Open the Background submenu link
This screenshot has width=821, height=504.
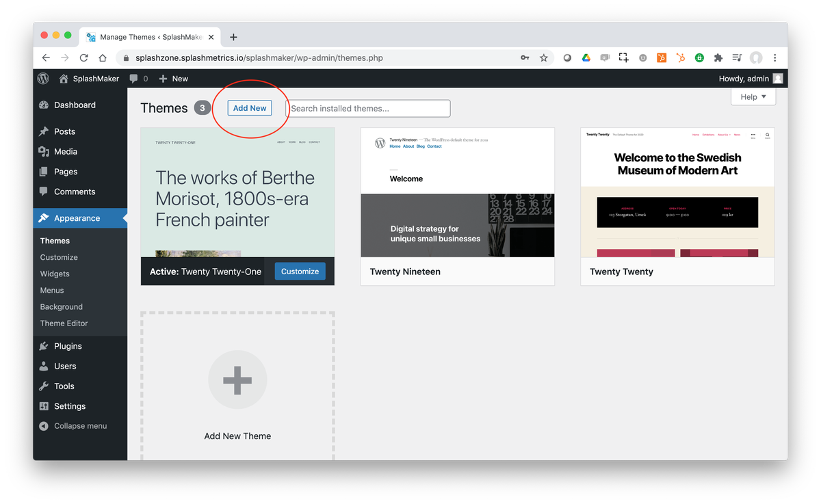click(62, 306)
